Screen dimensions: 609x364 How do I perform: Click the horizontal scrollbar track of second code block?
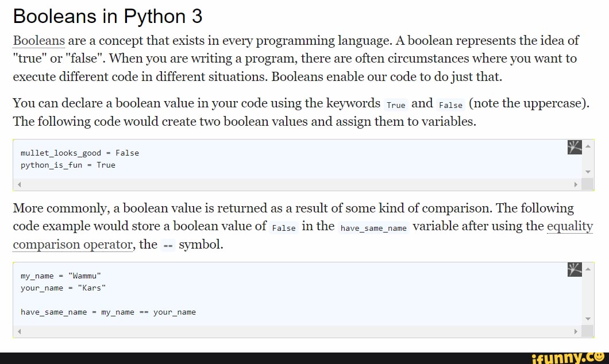coord(296,332)
